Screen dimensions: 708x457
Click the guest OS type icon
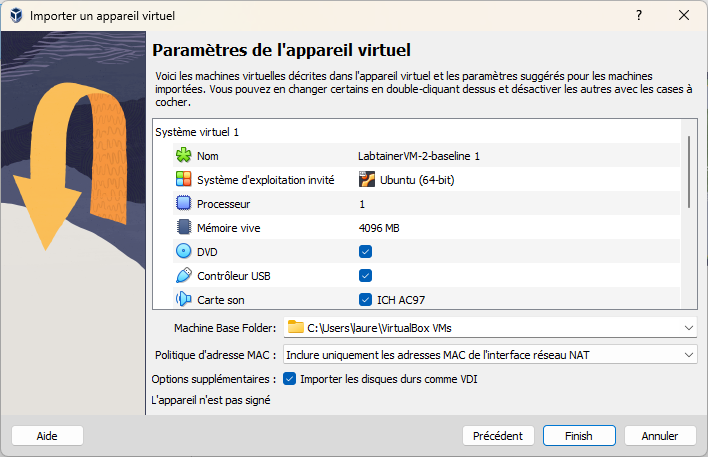(183, 180)
